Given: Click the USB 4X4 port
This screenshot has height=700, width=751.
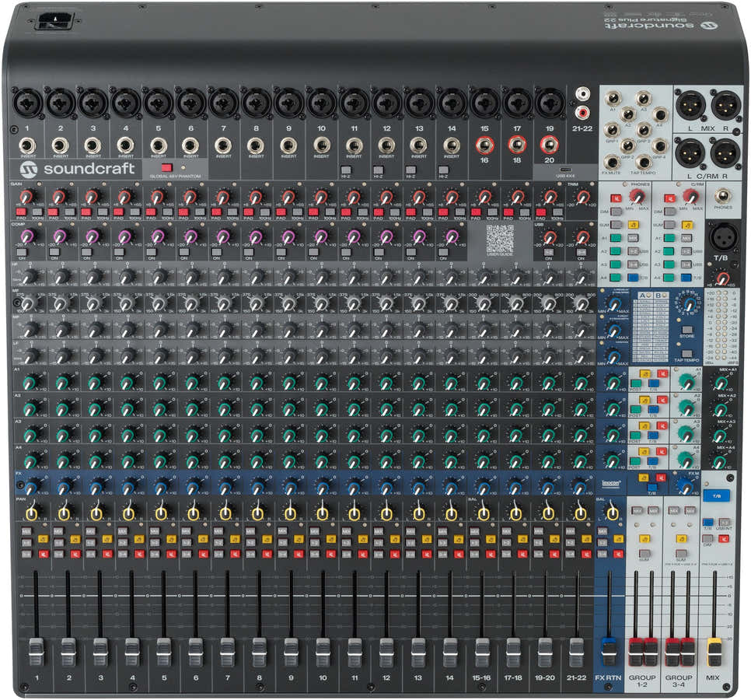Looking at the screenshot, I should pos(566,170).
